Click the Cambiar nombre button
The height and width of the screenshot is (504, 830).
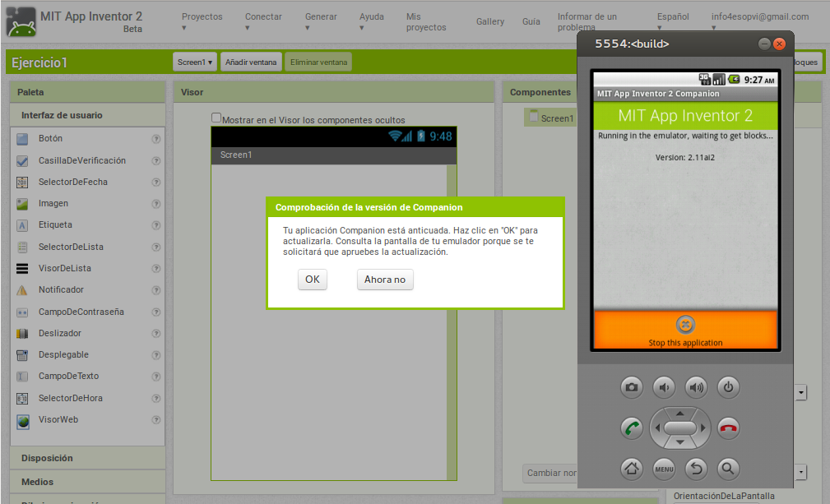[x=551, y=473]
